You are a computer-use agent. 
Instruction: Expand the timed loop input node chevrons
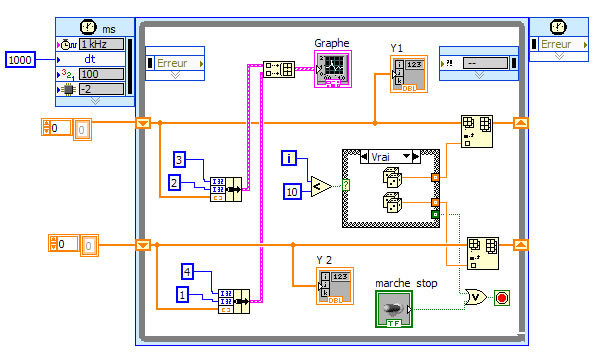click(x=95, y=101)
